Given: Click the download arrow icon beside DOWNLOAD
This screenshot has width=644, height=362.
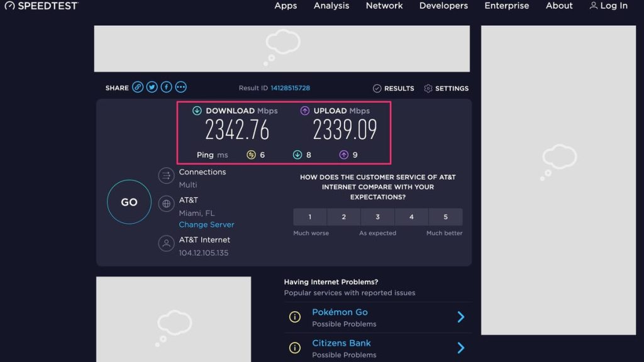Looking at the screenshot, I should [x=197, y=111].
